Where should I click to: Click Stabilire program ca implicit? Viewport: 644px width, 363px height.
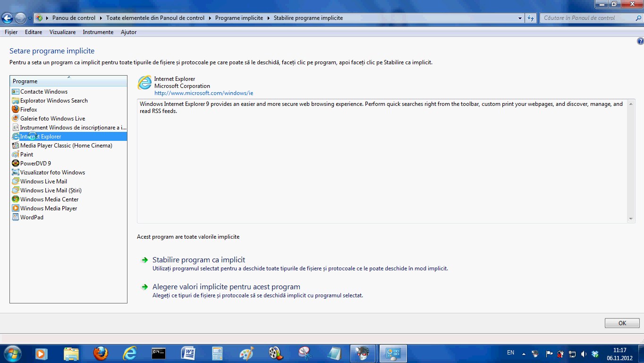click(198, 259)
